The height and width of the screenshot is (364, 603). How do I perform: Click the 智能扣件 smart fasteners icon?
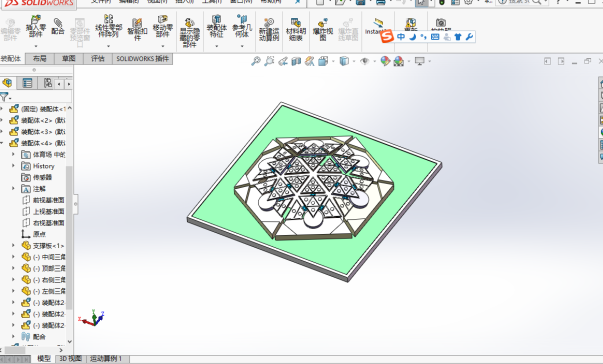(x=137, y=29)
